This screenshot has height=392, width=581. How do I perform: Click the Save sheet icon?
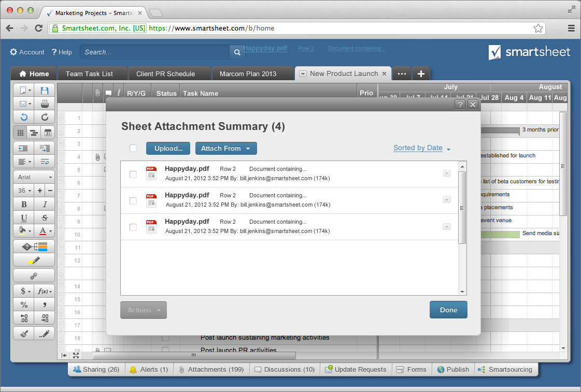tap(45, 90)
